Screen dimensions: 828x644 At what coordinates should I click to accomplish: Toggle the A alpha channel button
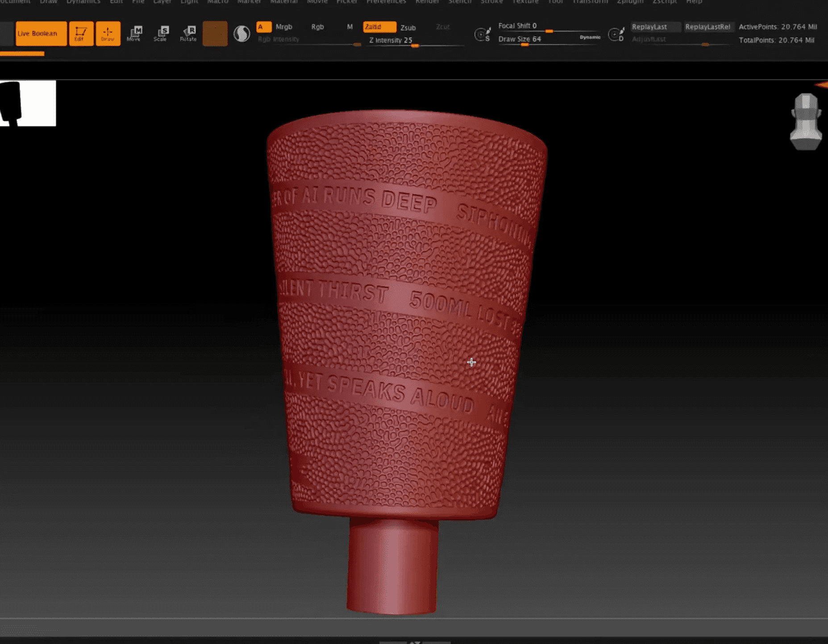(264, 27)
